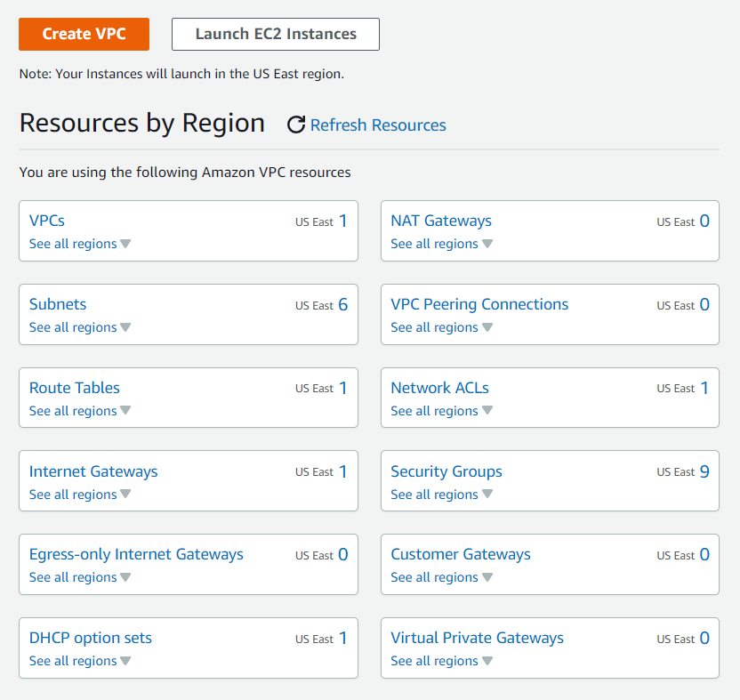
Task: Expand See all regions under DHCP option sets
Action: [x=80, y=661]
